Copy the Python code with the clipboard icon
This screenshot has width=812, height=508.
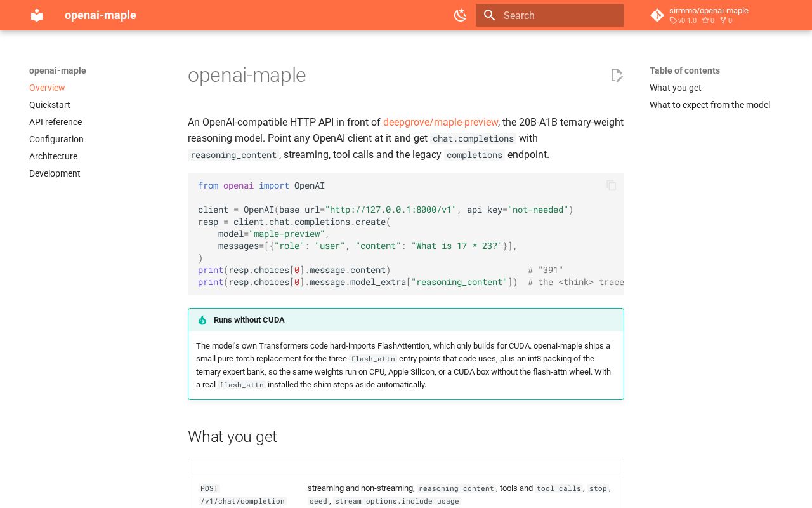click(612, 185)
